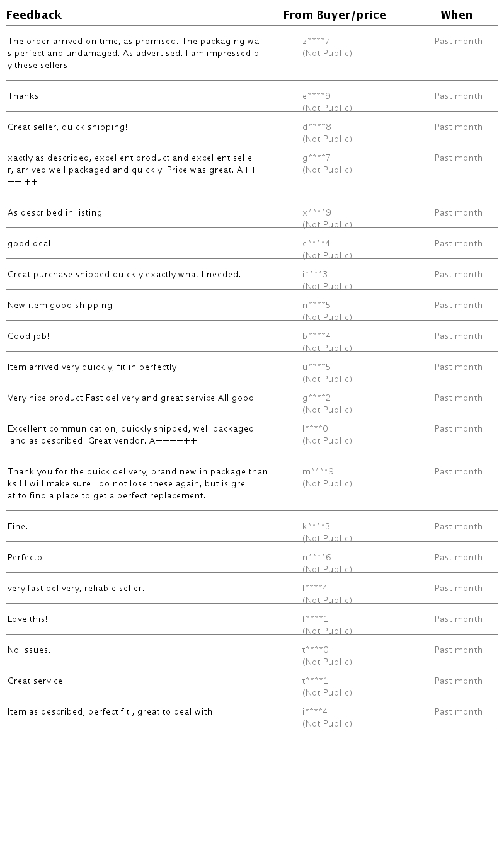Select the "Love this!!" feedback comment
This screenshot has width=504, height=862.
(29, 619)
